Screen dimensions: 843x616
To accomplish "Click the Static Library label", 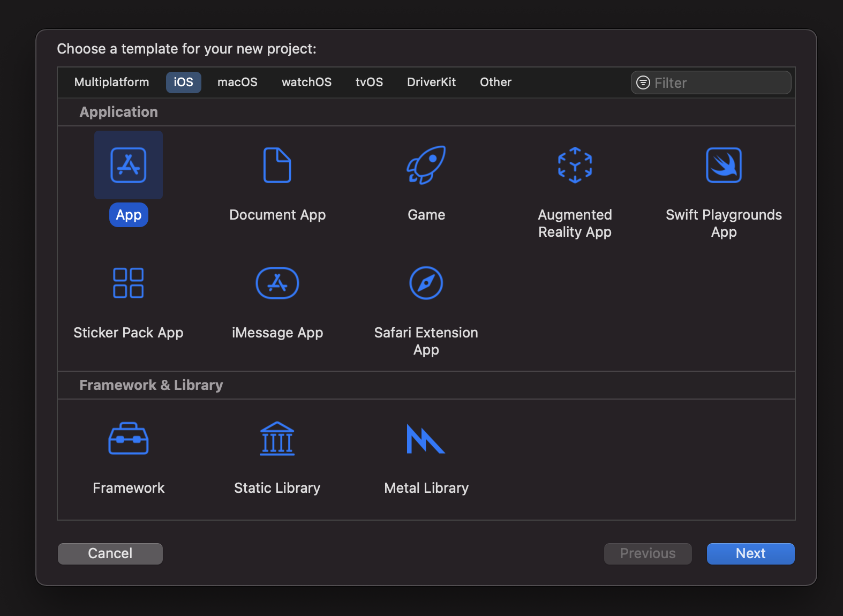I will (277, 488).
